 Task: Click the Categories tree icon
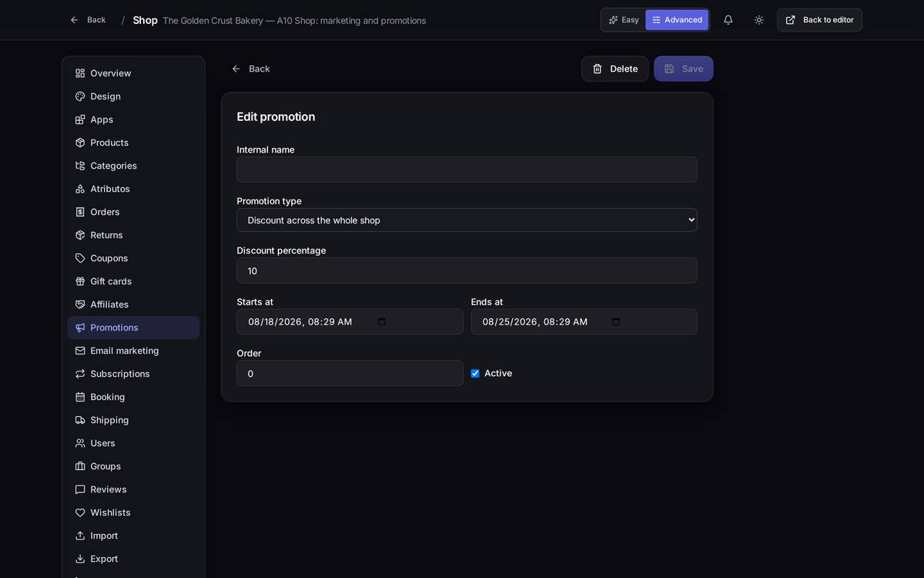pyautogui.click(x=80, y=166)
